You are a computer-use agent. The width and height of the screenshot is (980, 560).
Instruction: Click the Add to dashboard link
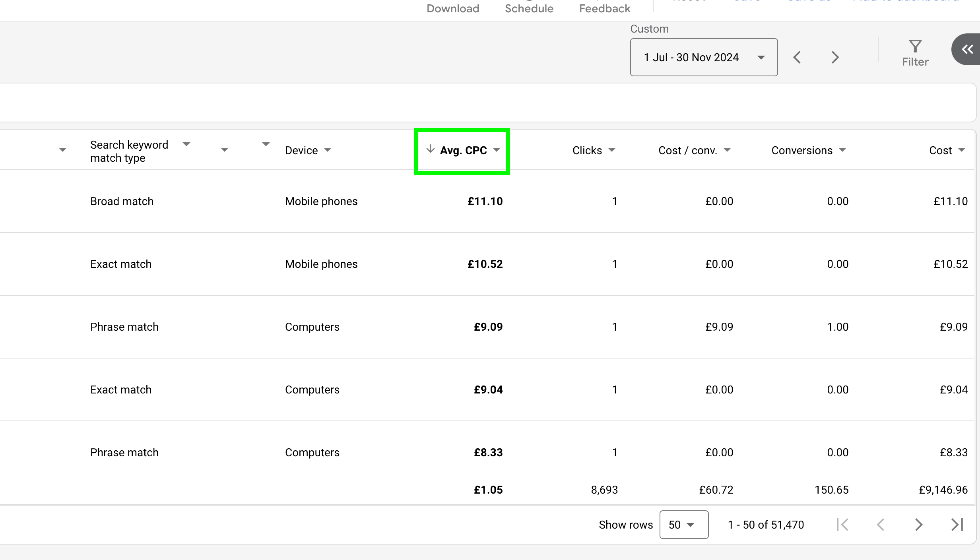(907, 2)
